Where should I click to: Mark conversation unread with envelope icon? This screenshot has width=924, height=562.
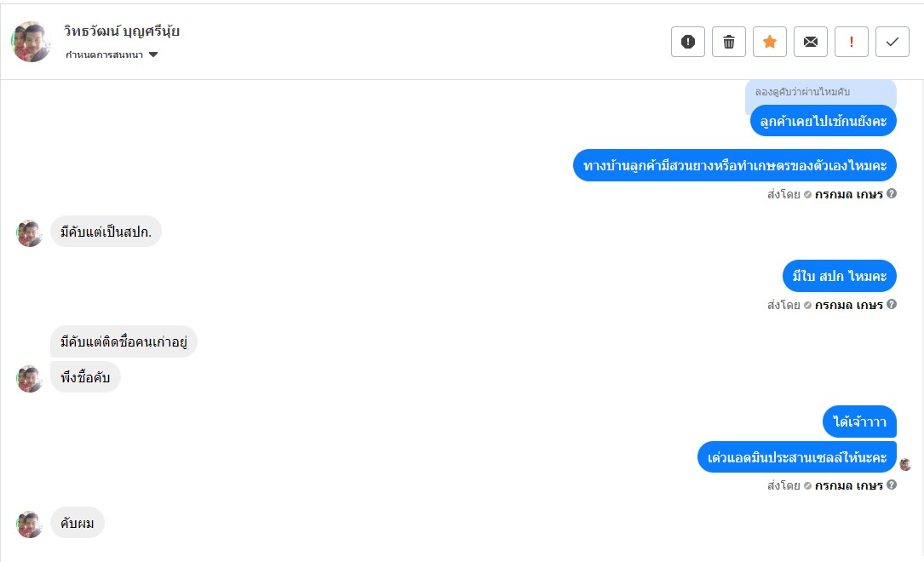[x=811, y=42]
